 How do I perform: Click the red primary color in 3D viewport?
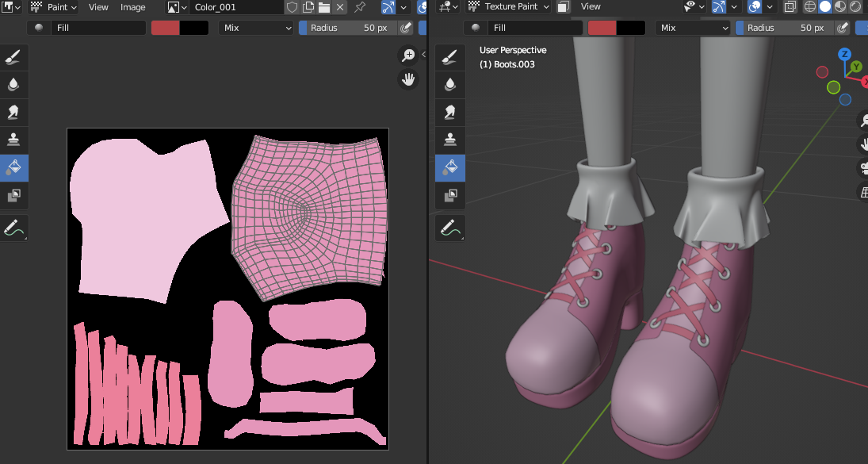602,28
